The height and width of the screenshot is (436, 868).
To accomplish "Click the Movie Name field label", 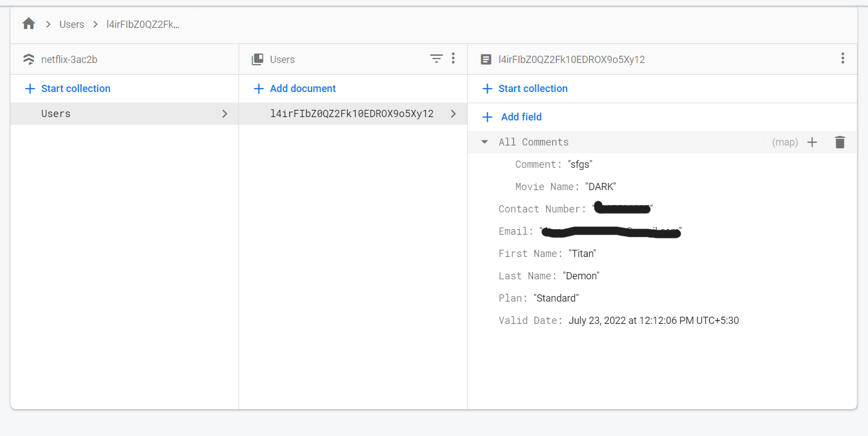I will click(547, 187).
